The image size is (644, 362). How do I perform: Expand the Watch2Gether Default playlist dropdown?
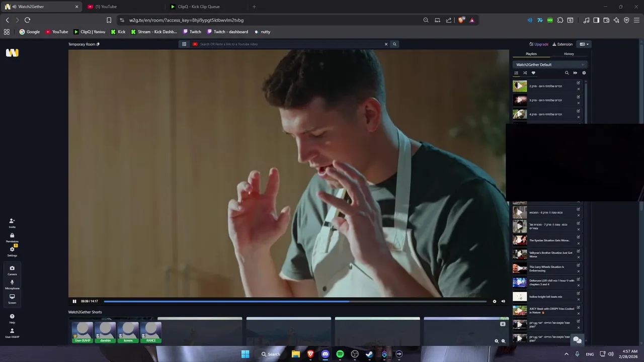(550, 64)
